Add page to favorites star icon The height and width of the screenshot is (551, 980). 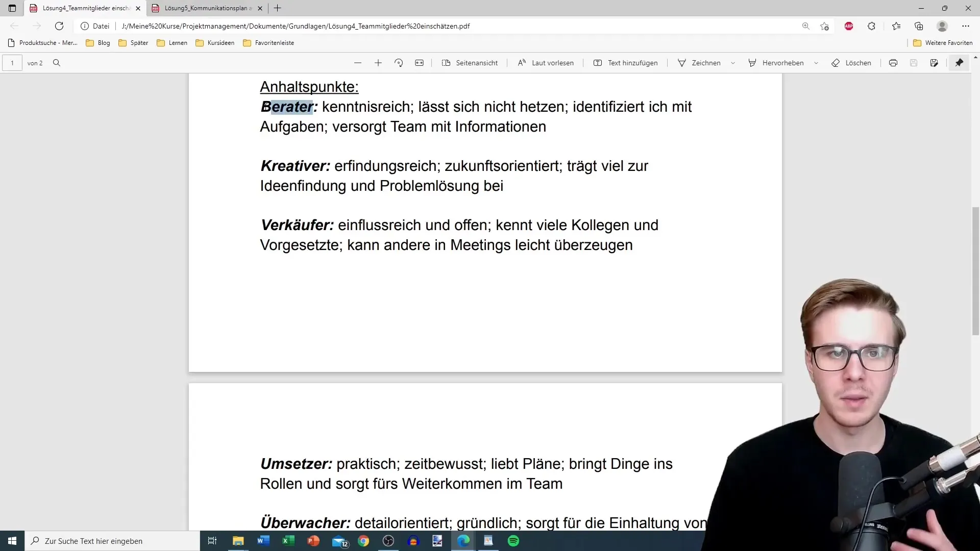(x=824, y=26)
